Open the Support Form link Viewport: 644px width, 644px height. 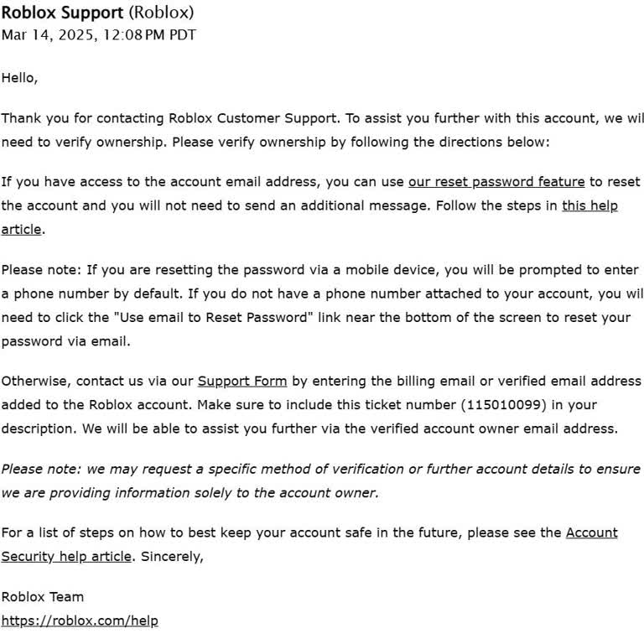click(x=242, y=381)
